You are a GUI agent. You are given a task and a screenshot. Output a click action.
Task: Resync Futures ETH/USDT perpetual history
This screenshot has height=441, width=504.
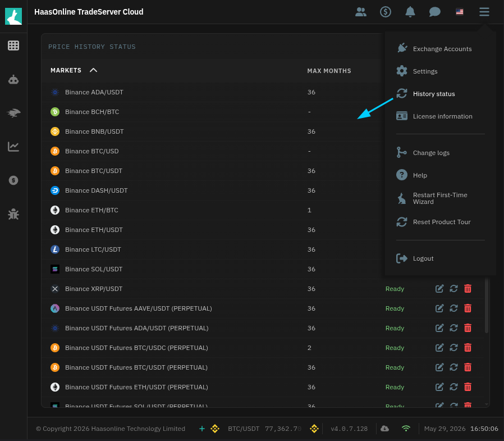[453, 387]
